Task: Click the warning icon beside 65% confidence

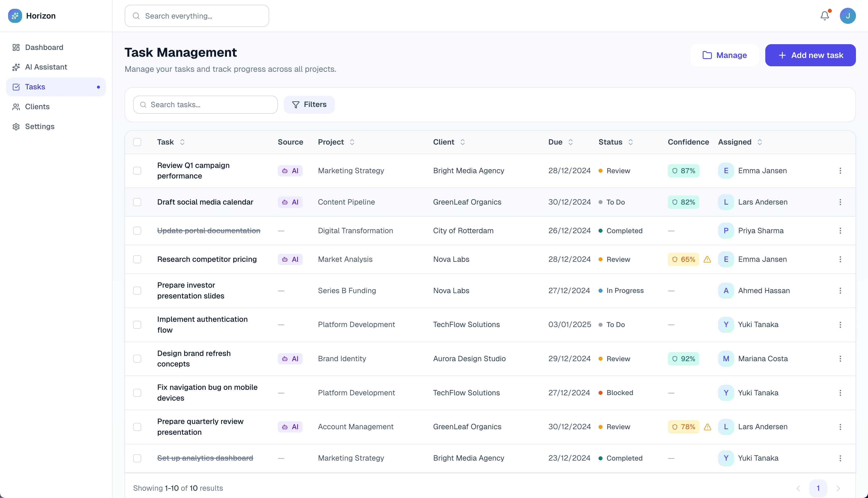Action: click(707, 259)
